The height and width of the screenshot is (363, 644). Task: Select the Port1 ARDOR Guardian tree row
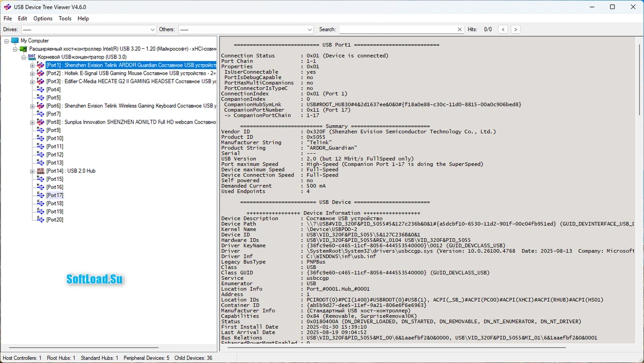130,65
